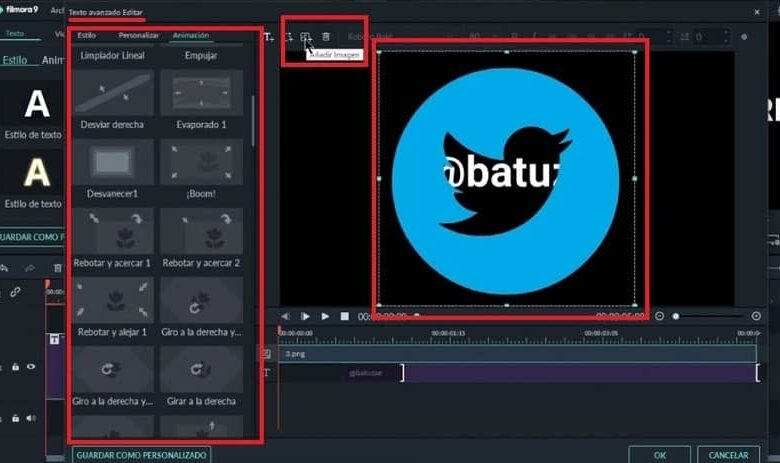The image size is (780, 463).
Task: Click the top-center resize handle of selection box
Action: [x=506, y=52]
